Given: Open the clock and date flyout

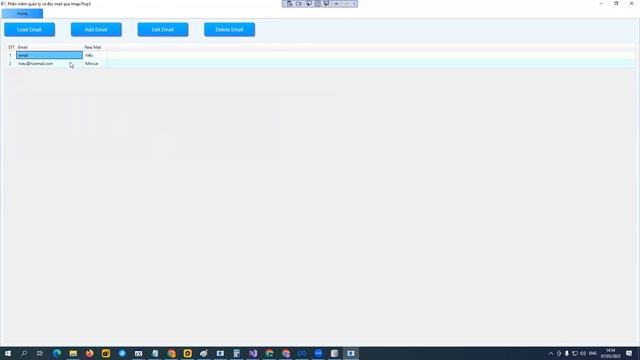Looking at the screenshot, I should 611,353.
